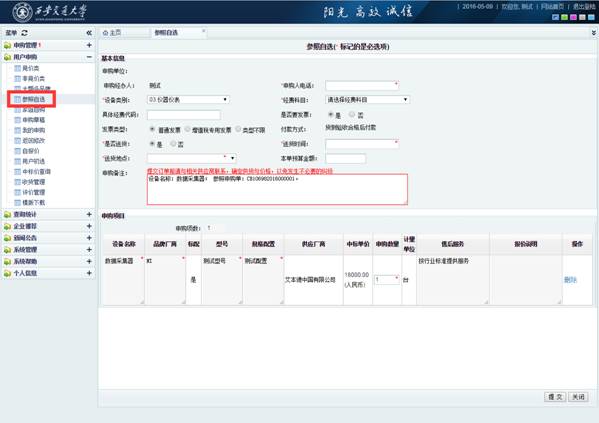Click the 测试型号 model cell
This screenshot has height=423, width=599.
click(x=222, y=280)
